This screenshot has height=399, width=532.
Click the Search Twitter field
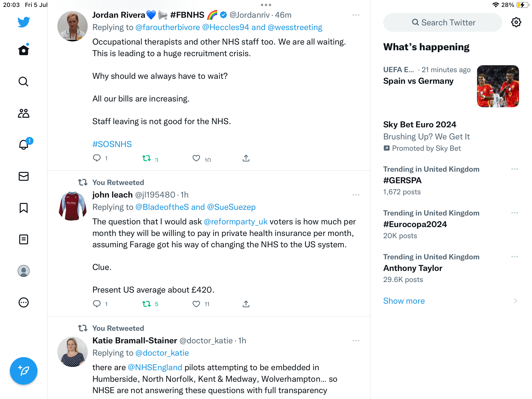pos(443,22)
